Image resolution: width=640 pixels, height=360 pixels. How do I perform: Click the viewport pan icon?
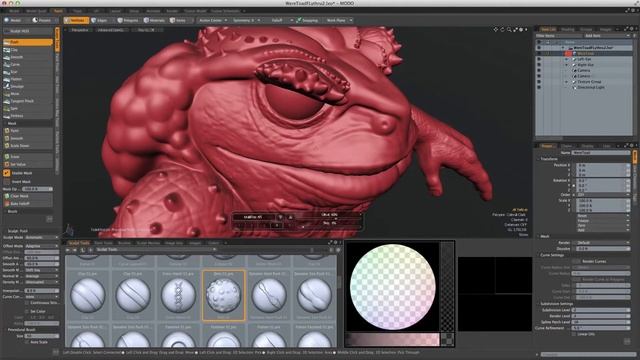(x=496, y=30)
